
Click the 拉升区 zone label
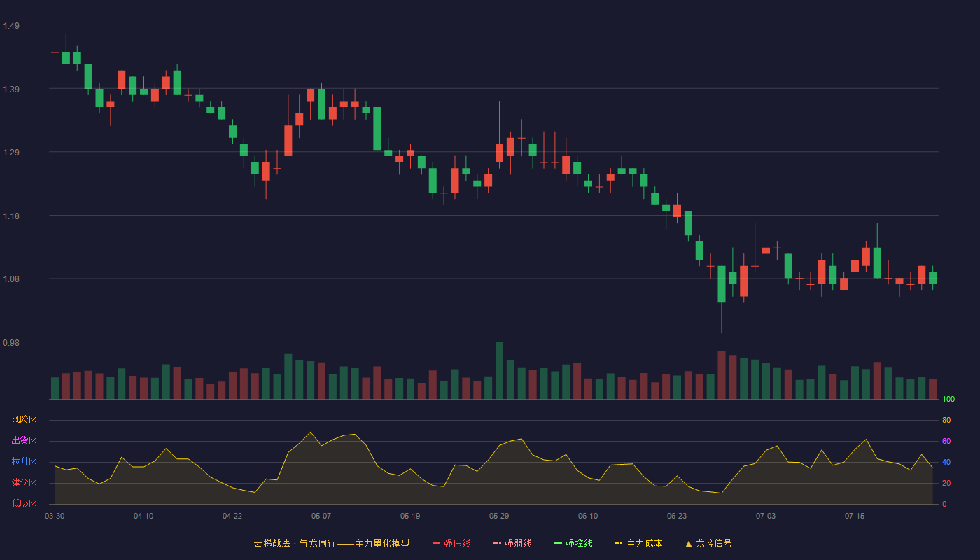point(24,462)
